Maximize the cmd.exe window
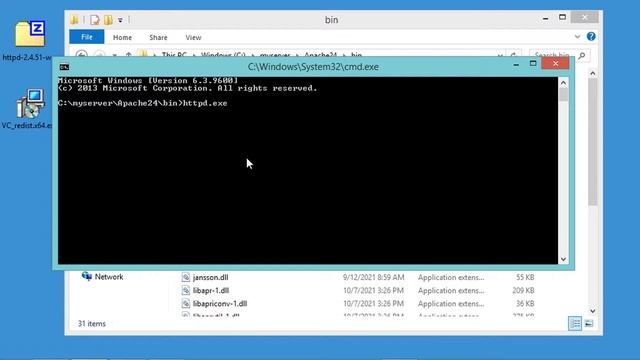The width and height of the screenshot is (640, 360). point(533,63)
